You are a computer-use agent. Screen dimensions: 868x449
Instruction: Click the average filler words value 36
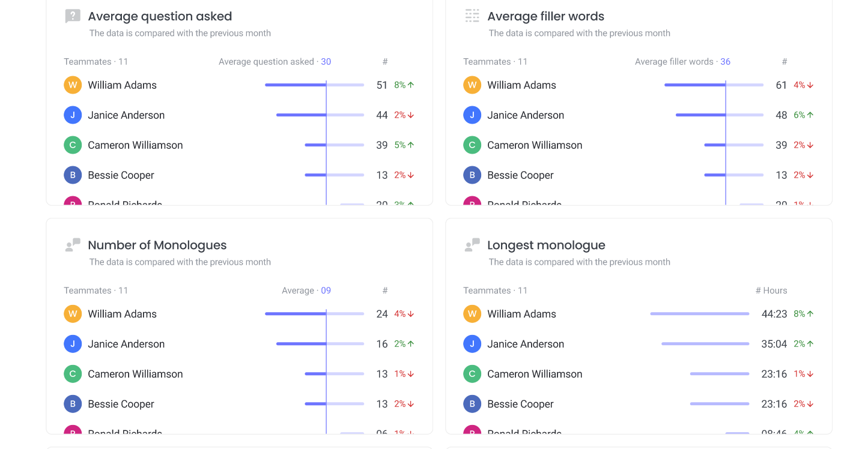725,61
